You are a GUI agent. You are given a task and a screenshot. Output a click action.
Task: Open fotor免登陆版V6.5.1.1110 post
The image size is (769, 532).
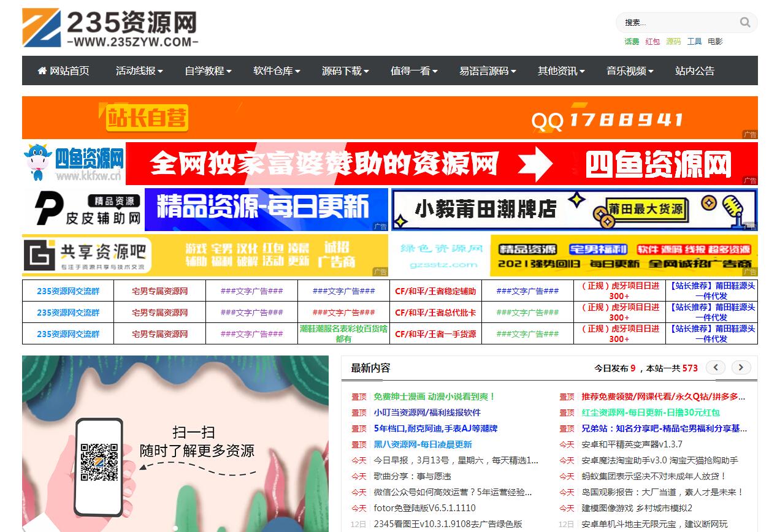click(x=424, y=508)
